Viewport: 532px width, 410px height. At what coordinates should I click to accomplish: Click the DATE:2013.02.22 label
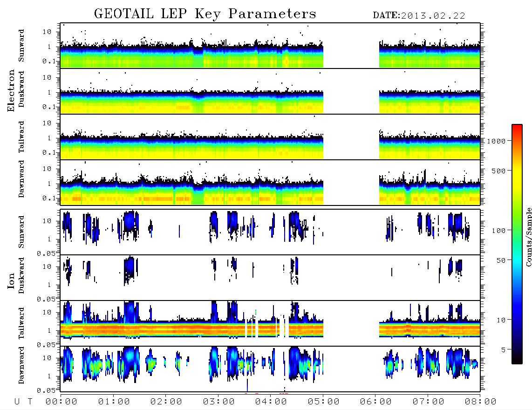(x=419, y=16)
